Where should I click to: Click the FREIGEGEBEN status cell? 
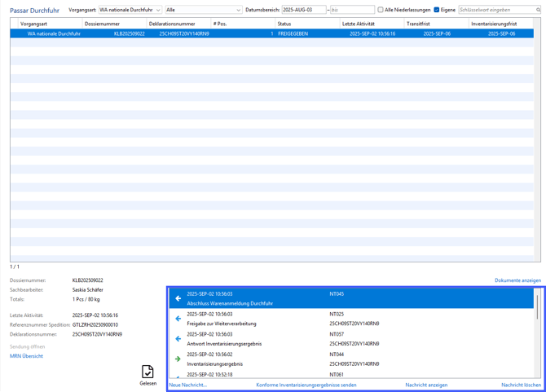coord(293,33)
